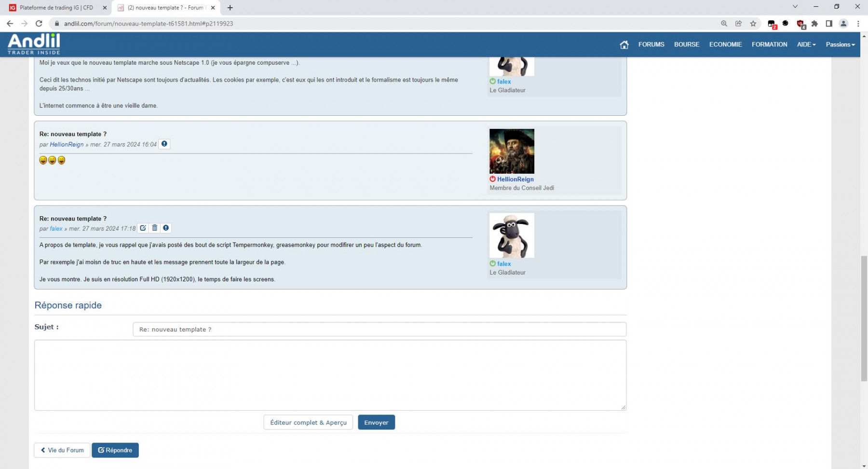The image size is (868, 469).
Task: Reload the page with the refresh icon
Action: (x=39, y=23)
